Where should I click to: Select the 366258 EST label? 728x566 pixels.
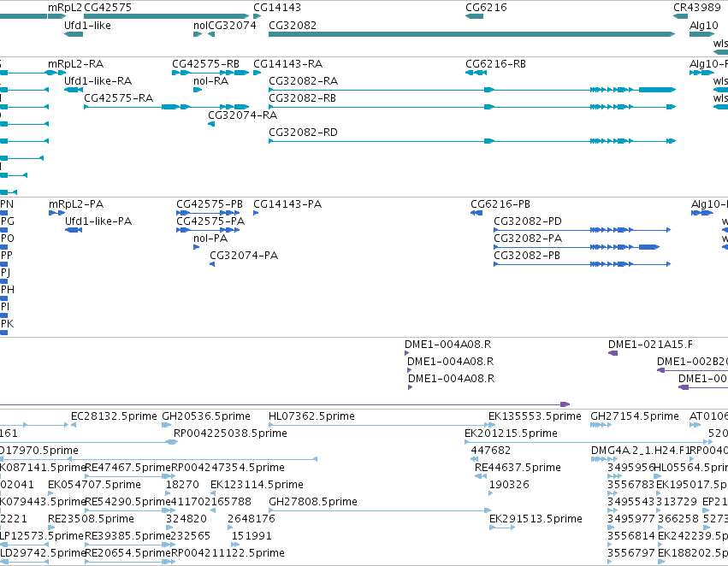click(x=678, y=519)
